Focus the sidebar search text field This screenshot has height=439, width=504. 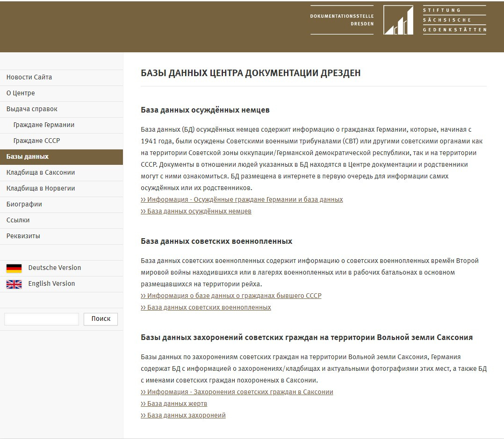pos(42,319)
